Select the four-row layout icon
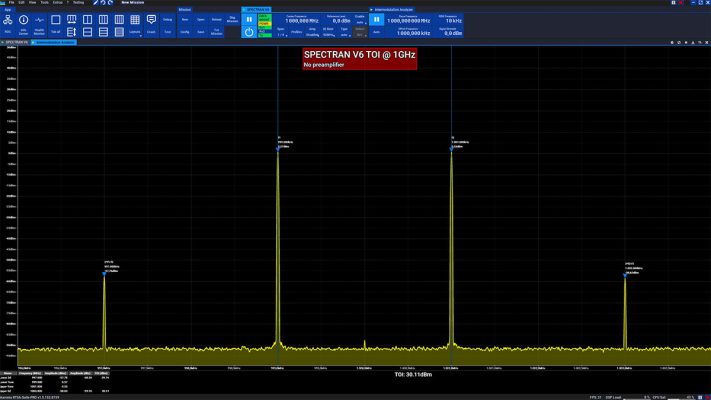 tap(119, 32)
